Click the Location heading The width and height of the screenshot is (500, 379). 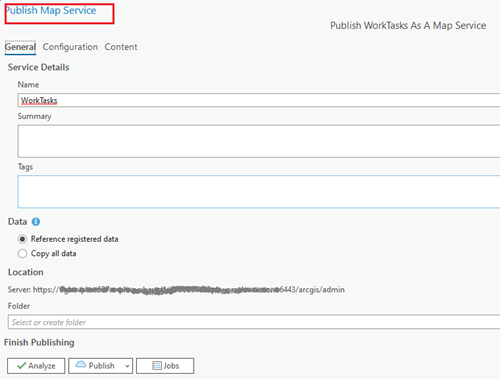click(26, 272)
